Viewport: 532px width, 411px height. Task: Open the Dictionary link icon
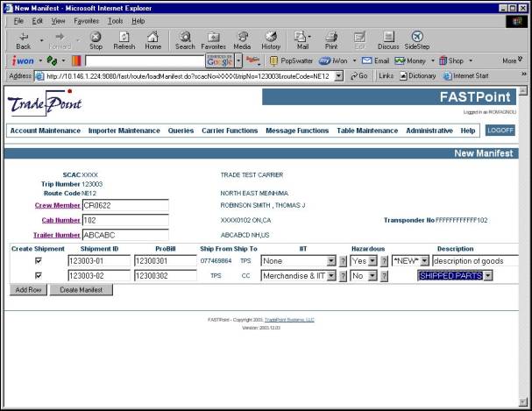[x=418, y=76]
